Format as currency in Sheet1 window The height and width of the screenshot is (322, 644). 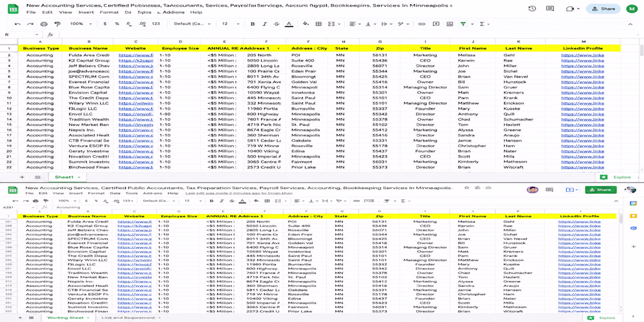[105, 24]
